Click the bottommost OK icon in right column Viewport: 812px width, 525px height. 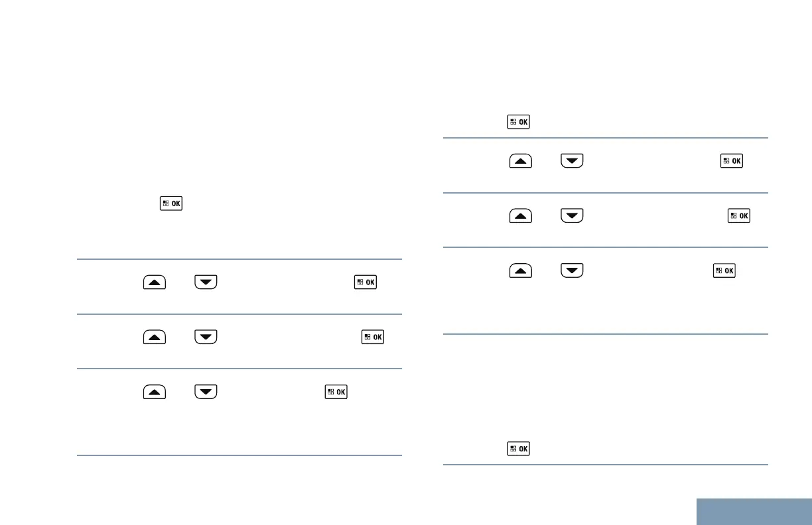click(x=519, y=449)
